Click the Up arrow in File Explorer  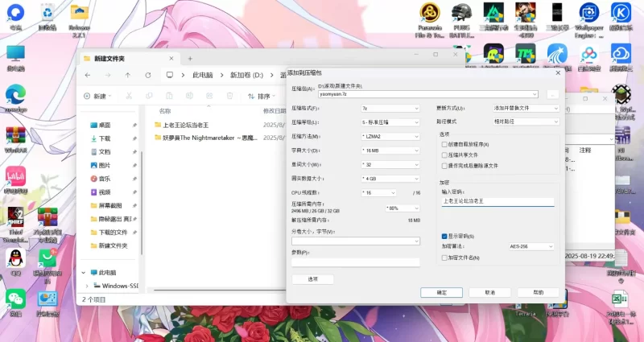pyautogui.click(x=128, y=75)
